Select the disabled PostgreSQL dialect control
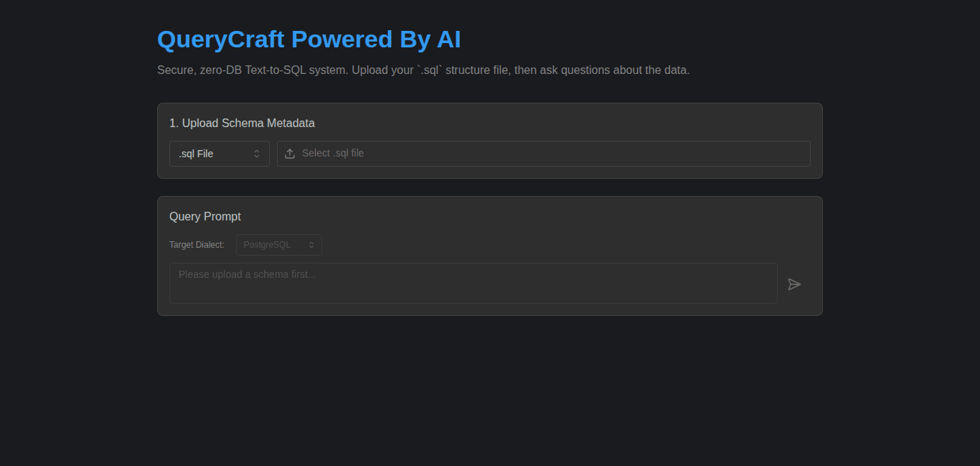This screenshot has height=466, width=980. [278, 244]
